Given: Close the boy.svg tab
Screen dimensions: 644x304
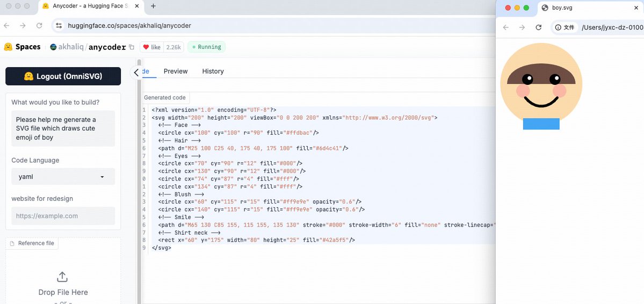Looking at the screenshot, I should 636,8.
